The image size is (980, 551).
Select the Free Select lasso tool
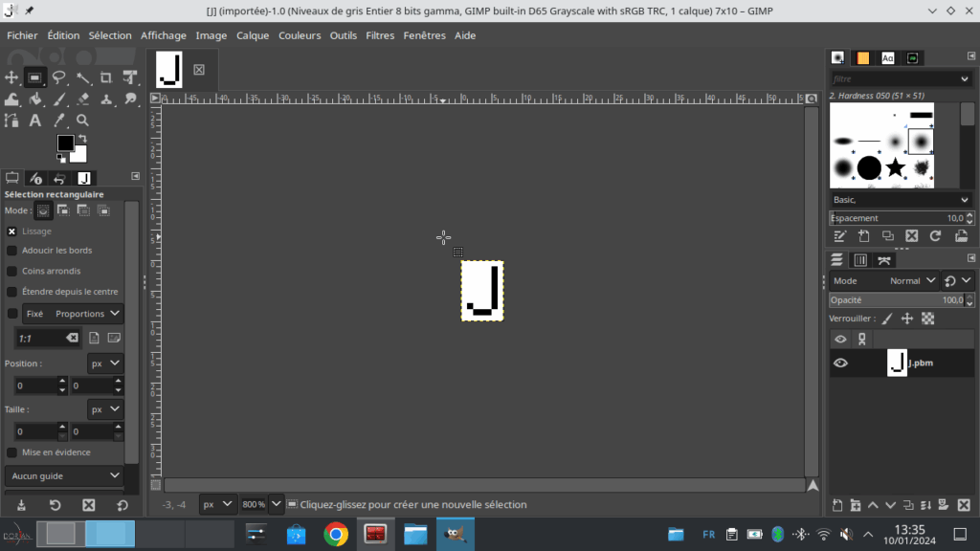click(59, 77)
